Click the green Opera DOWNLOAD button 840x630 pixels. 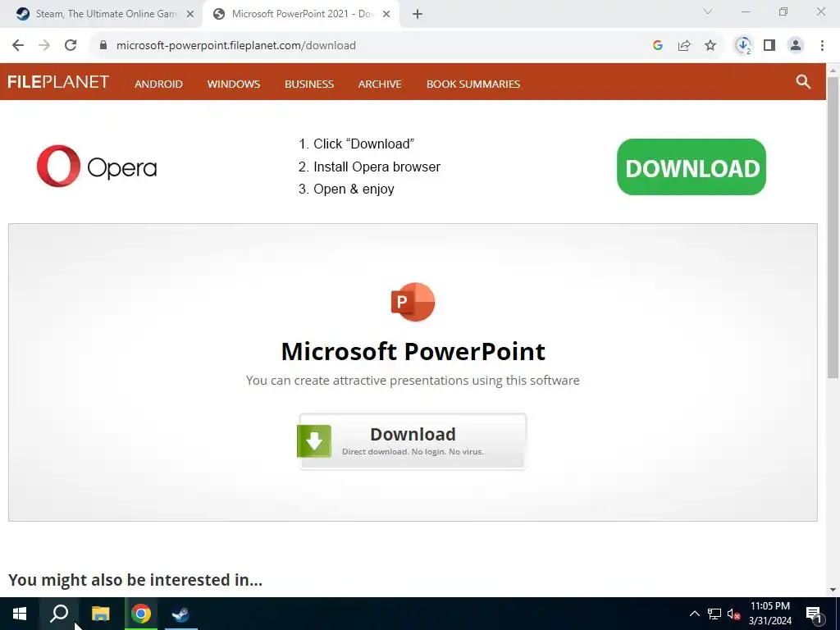(691, 167)
